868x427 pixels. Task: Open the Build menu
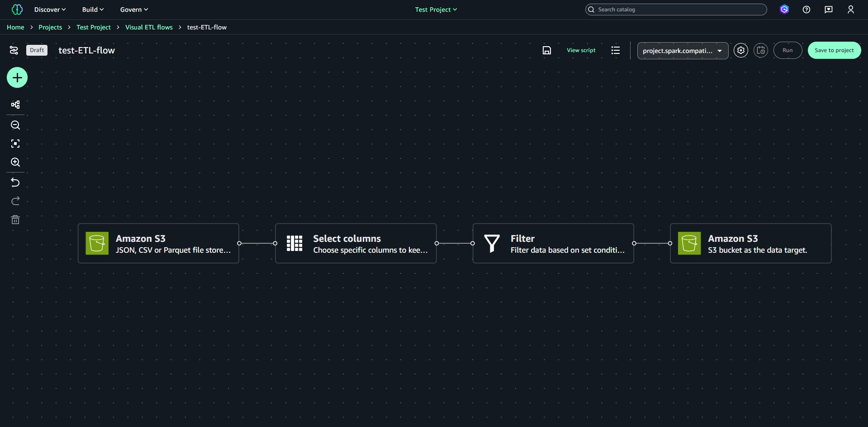93,10
